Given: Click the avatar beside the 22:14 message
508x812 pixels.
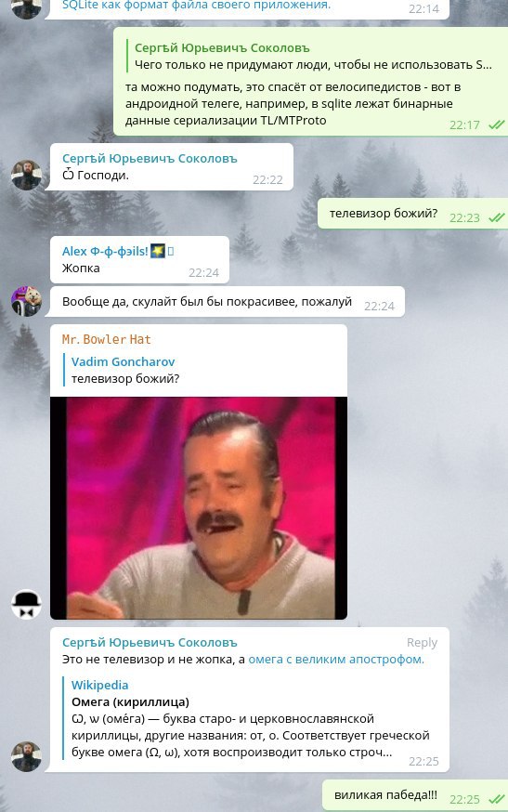Looking at the screenshot, I should pos(26,7).
